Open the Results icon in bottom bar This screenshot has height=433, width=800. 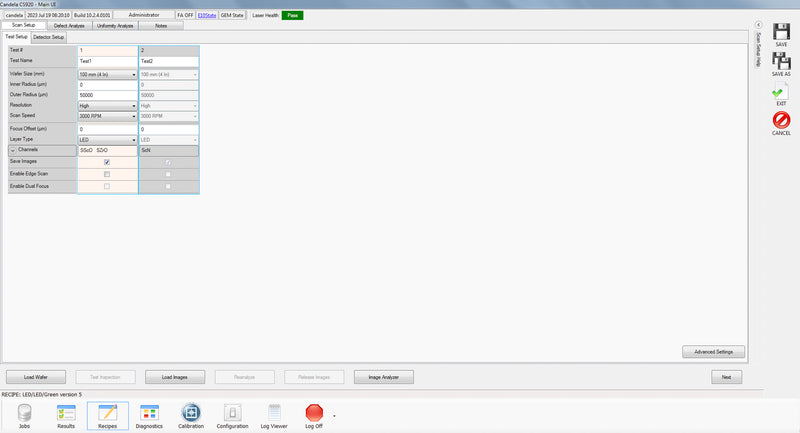point(66,414)
